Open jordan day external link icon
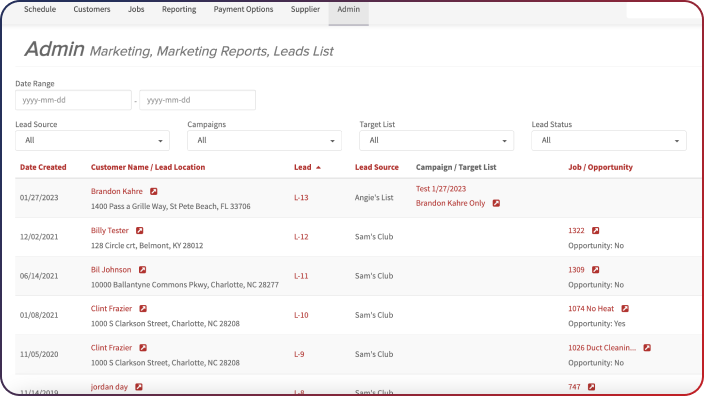The width and height of the screenshot is (704, 396). coord(139,387)
